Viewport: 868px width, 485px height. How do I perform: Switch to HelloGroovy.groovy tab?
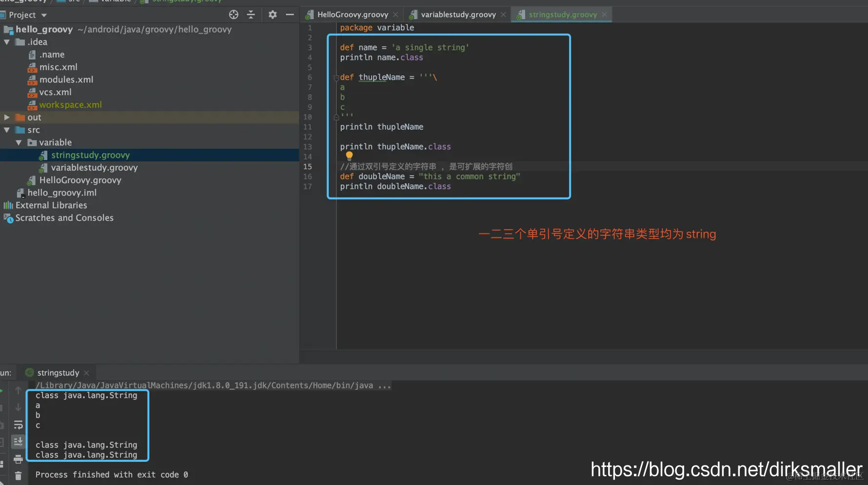353,15
